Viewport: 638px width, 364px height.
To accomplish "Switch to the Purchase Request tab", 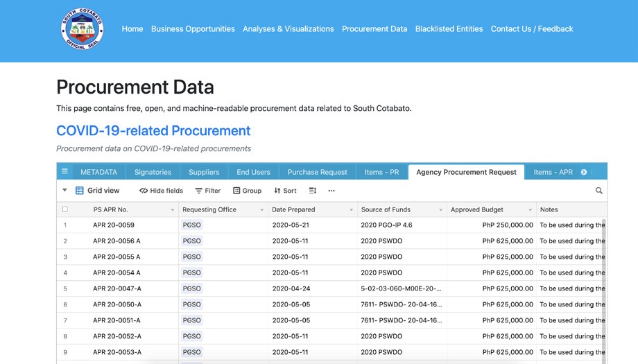I will (x=317, y=172).
